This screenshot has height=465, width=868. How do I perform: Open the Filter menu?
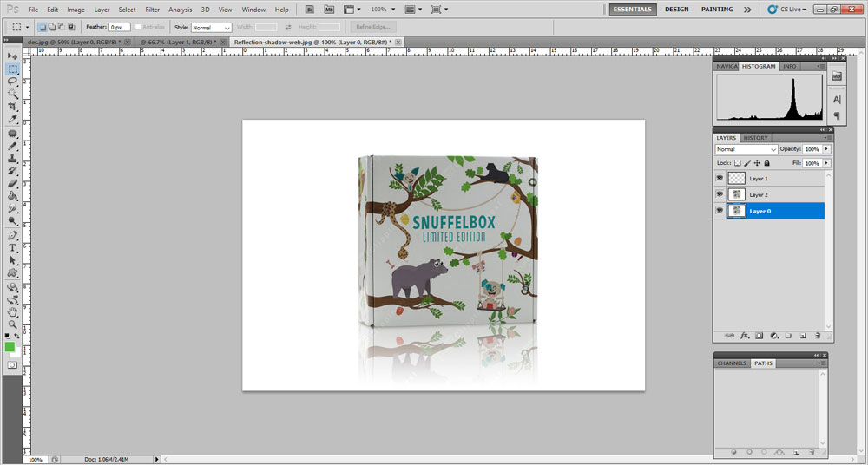click(x=152, y=10)
